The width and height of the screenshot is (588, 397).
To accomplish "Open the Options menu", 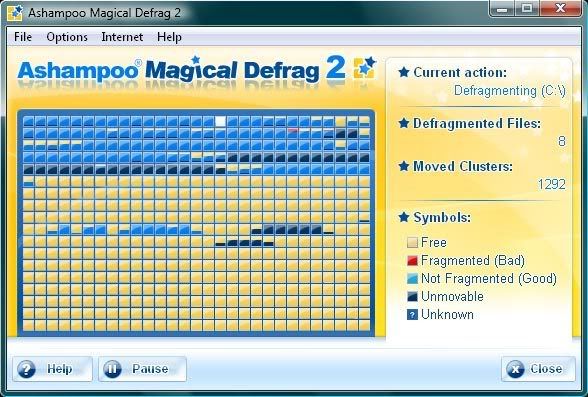I will [67, 37].
